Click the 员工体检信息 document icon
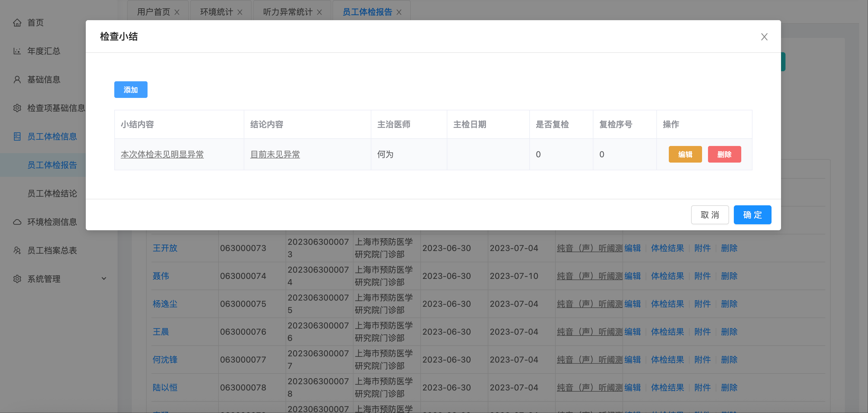The width and height of the screenshot is (868, 413). tap(18, 136)
